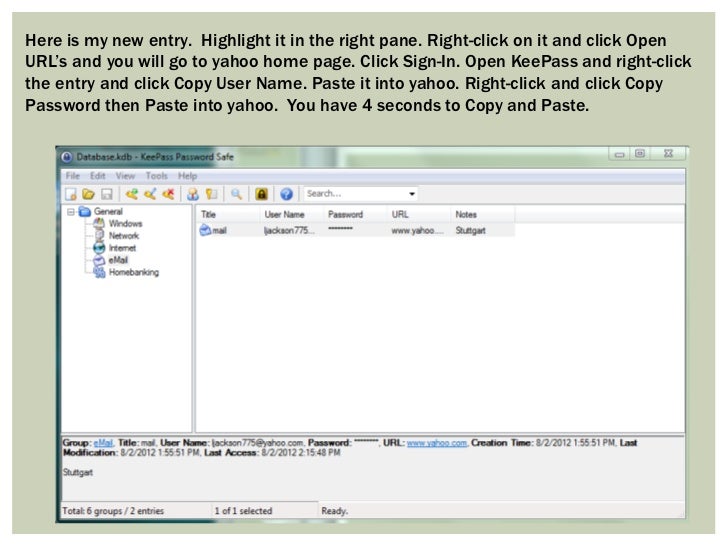Click 'Total: 6 groups / 2 entries' status text
The height and width of the screenshot is (546, 728).
click(x=113, y=511)
